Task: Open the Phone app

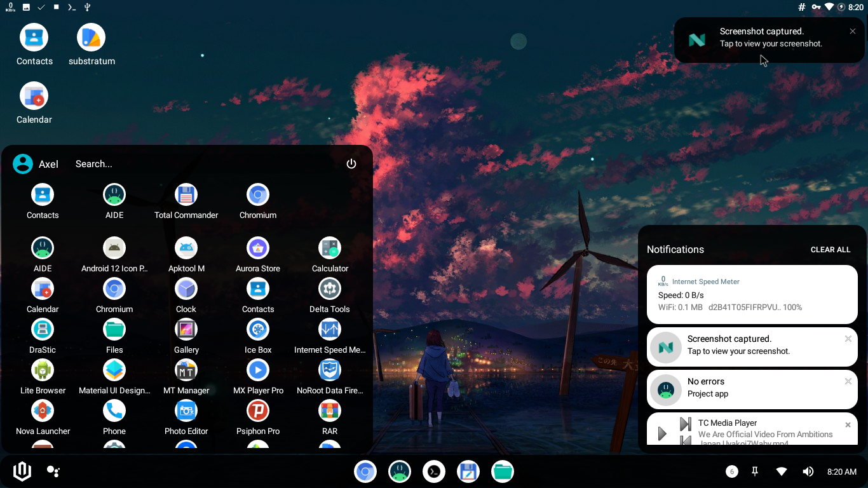Action: click(x=114, y=417)
